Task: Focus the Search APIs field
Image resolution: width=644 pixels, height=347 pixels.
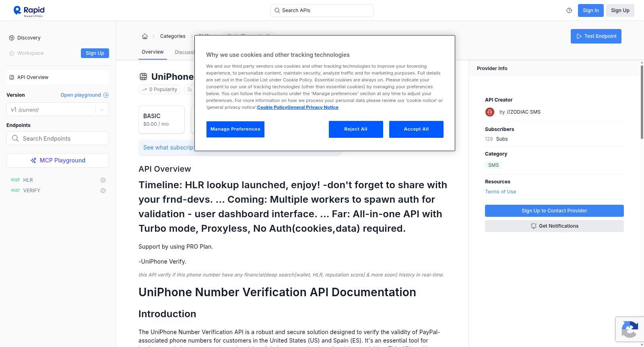Action: (x=322, y=10)
